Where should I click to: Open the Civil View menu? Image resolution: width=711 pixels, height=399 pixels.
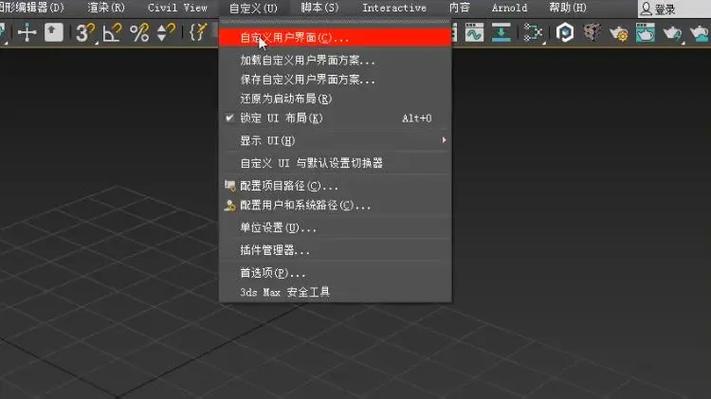pyautogui.click(x=177, y=8)
